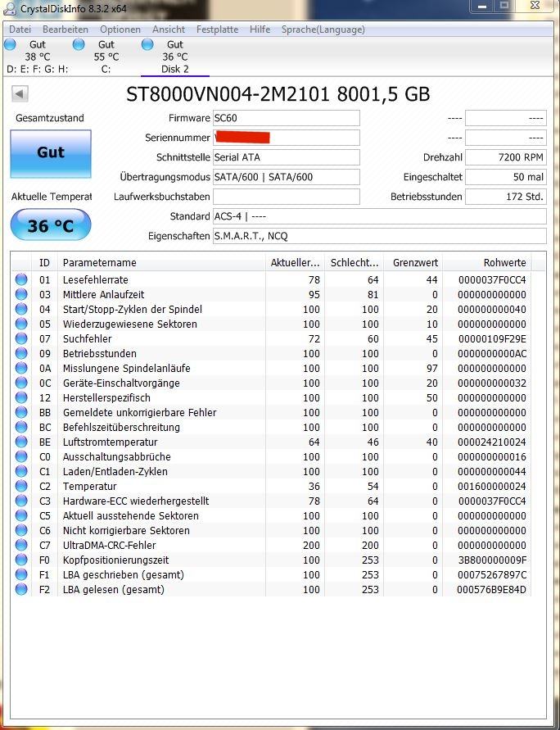This screenshot has height=730, width=560.
Task: Select LBA geschrieben (gesamt) parameter name
Action: click(124, 574)
